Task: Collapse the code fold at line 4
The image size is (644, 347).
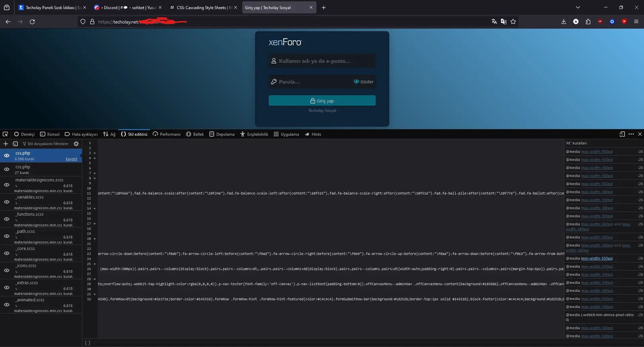Action: pyautogui.click(x=95, y=158)
